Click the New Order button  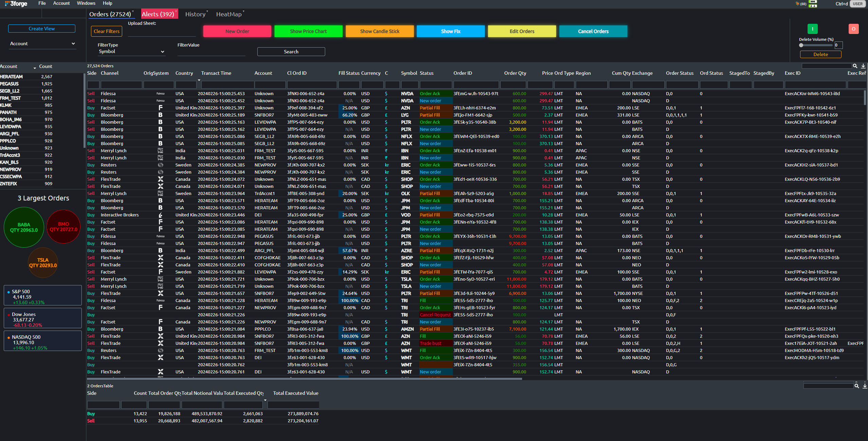(237, 31)
